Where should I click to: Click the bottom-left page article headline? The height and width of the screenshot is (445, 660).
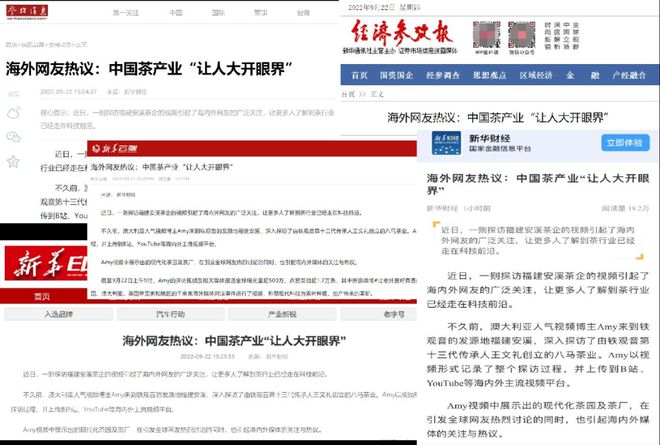click(234, 341)
